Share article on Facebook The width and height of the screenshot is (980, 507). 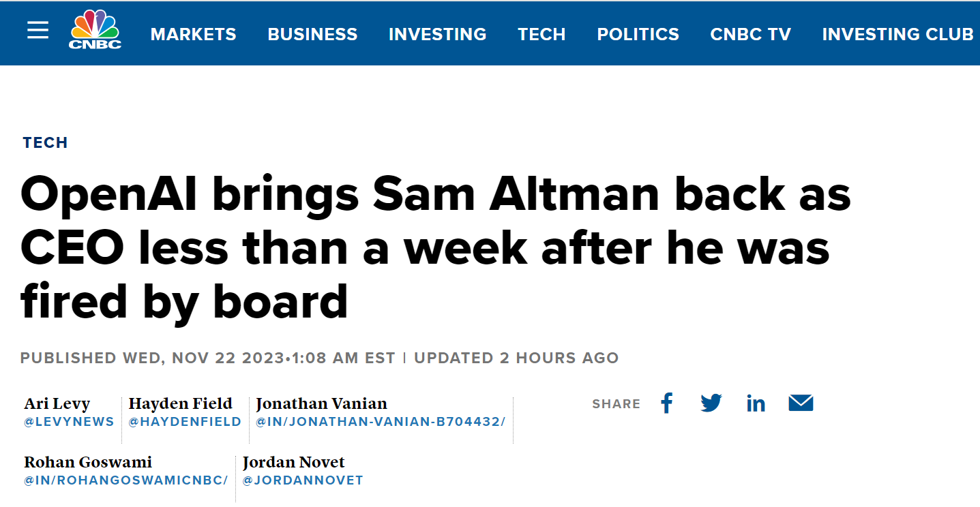coord(667,403)
